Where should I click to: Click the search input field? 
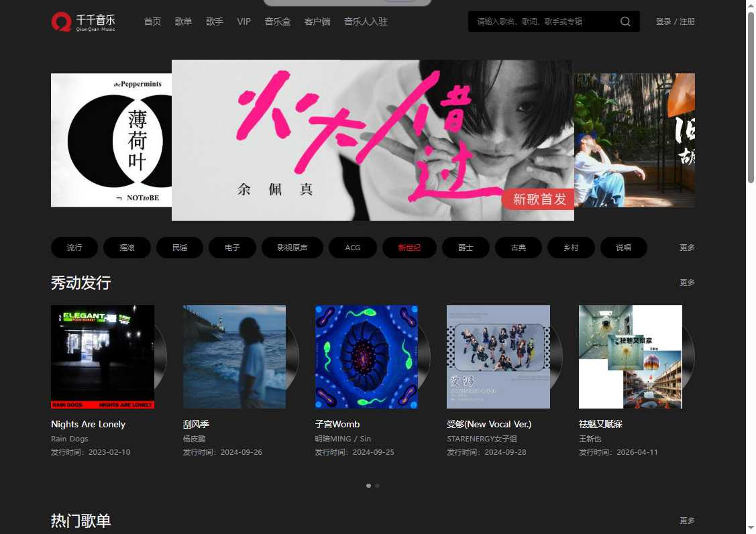(x=543, y=21)
